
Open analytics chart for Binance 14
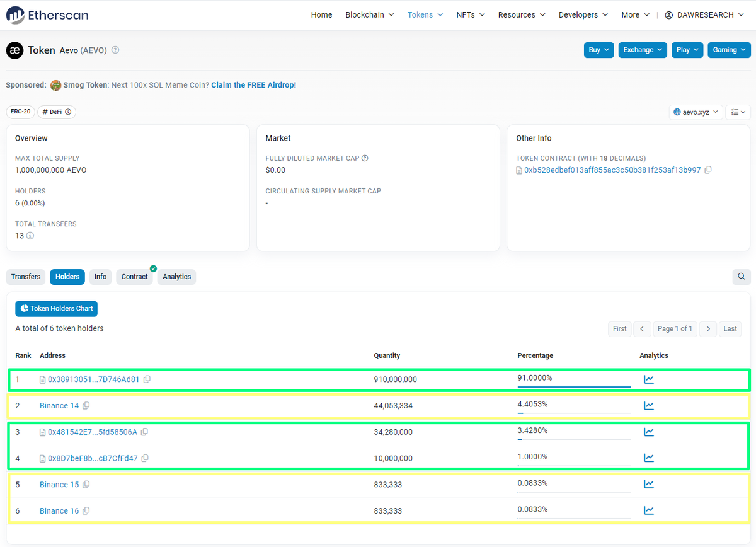[x=649, y=406]
